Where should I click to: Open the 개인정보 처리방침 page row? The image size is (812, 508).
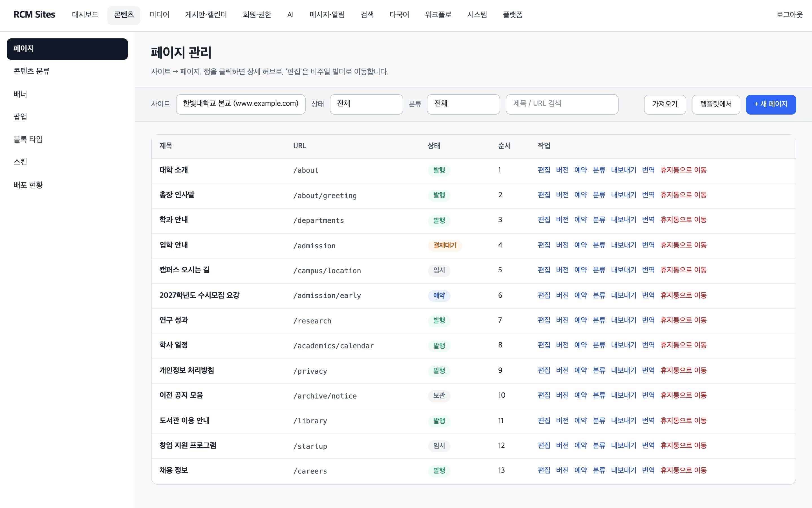click(473, 371)
